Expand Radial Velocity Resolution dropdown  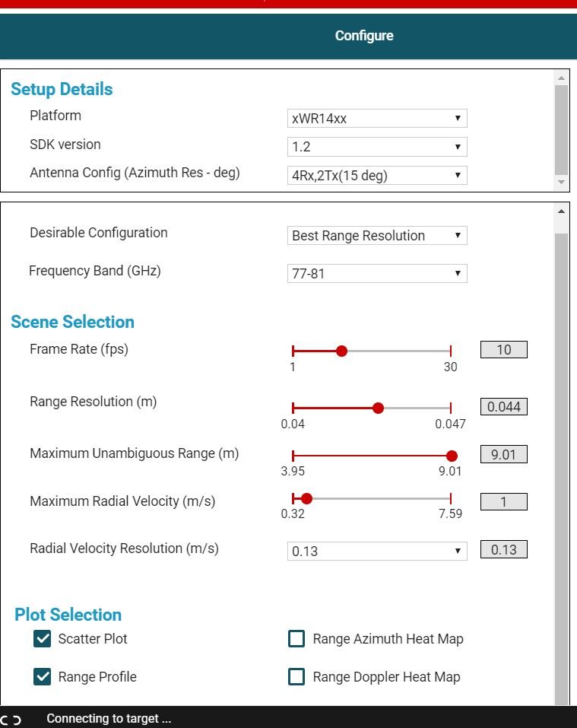pos(377,552)
